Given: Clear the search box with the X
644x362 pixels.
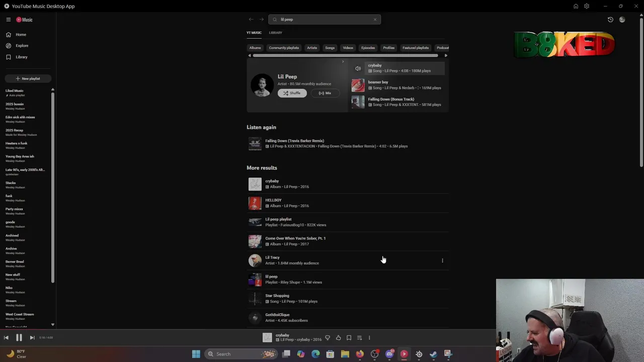Looking at the screenshot, I should tap(375, 19).
